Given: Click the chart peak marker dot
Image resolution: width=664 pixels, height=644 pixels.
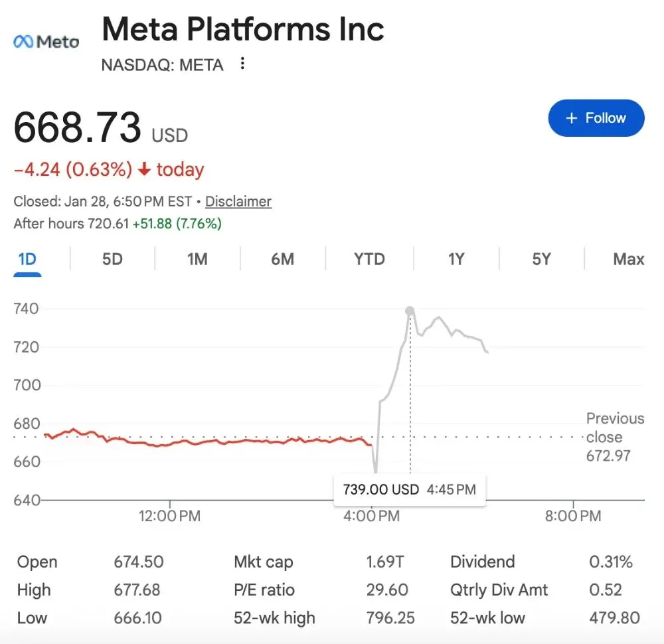Looking at the screenshot, I should point(410,311).
